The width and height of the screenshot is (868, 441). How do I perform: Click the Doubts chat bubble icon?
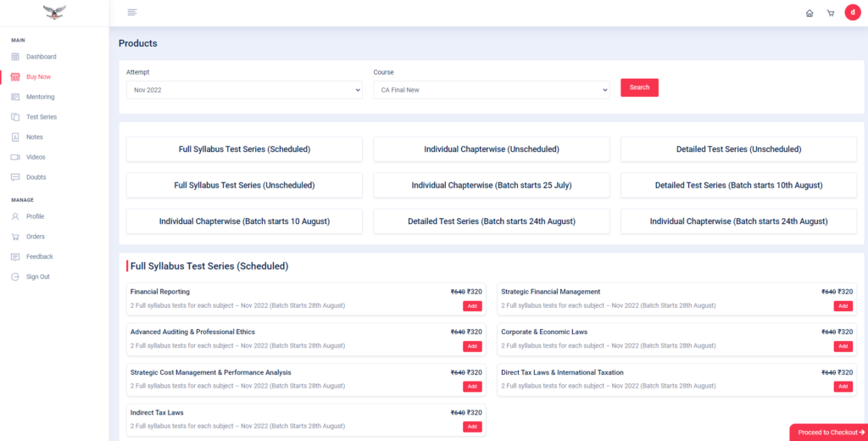(15, 177)
